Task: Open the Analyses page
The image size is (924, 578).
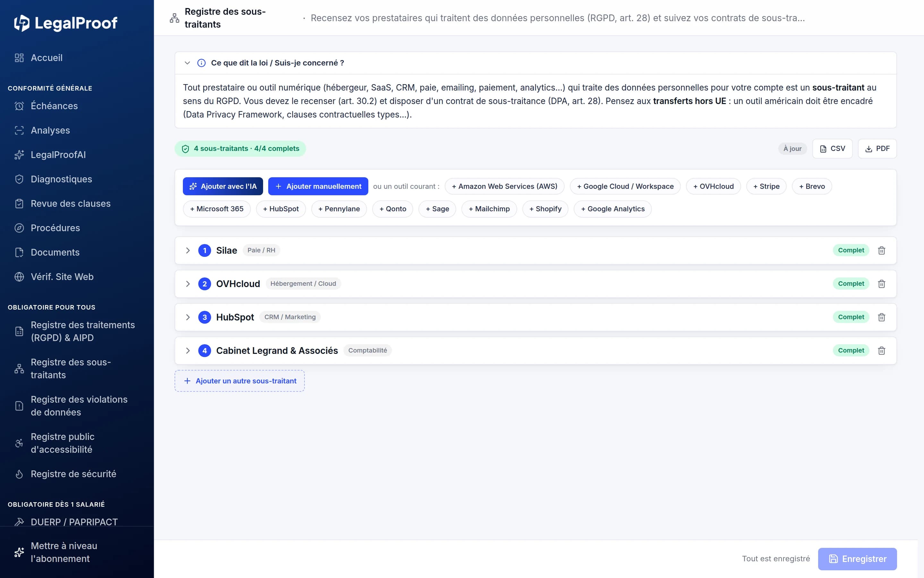Action: coord(77,130)
